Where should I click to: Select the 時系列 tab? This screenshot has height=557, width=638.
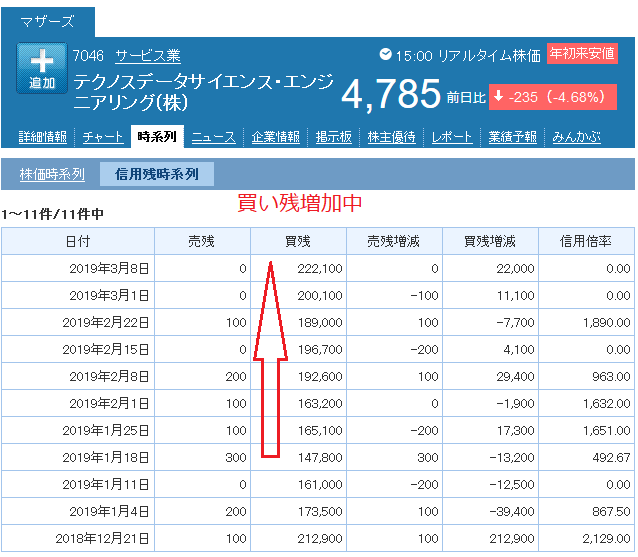point(157,137)
